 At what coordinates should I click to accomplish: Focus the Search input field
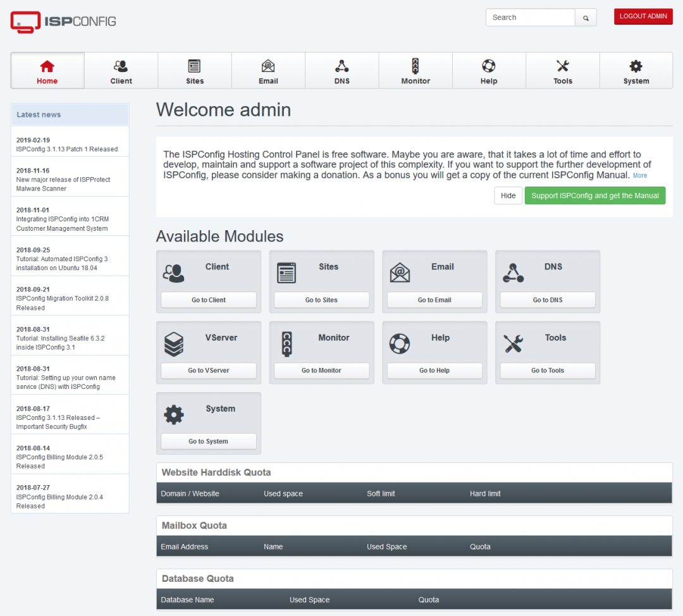[x=530, y=18]
